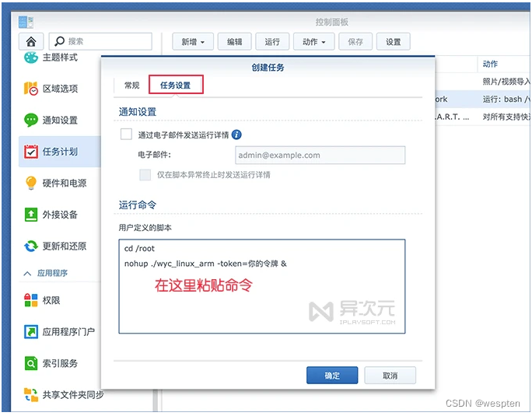Image resolution: width=532 pixels, height=416 pixels.
Task: Click the 搜索 search field
Action: 100,41
